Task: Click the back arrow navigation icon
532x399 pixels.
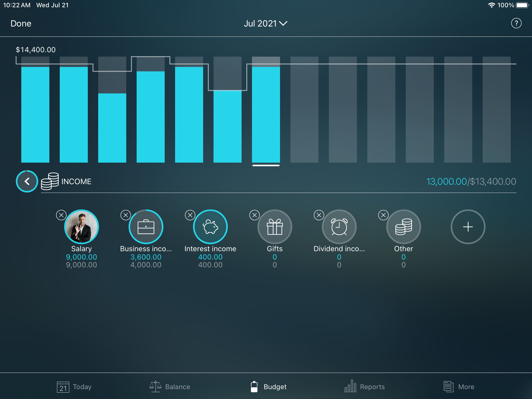Action: [27, 182]
